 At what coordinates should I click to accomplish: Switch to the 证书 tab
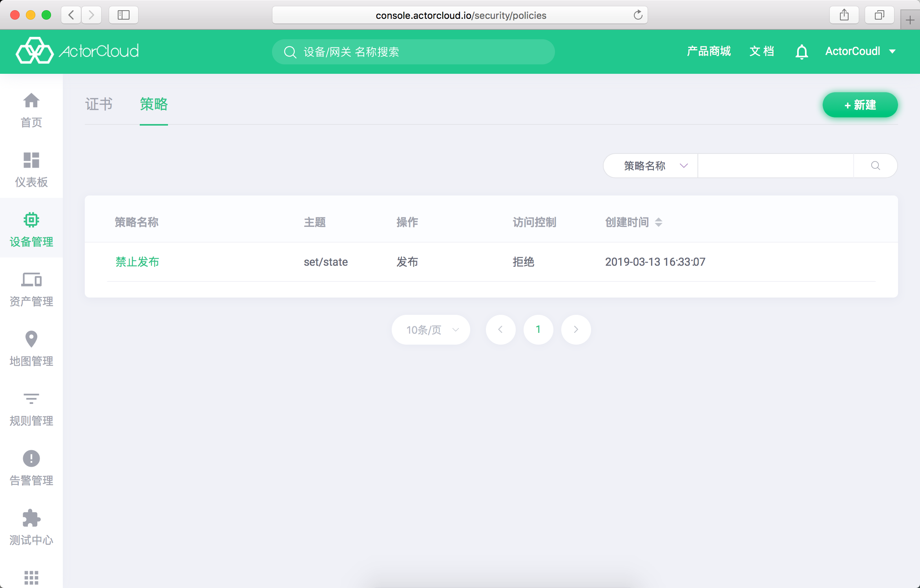pos(99,104)
